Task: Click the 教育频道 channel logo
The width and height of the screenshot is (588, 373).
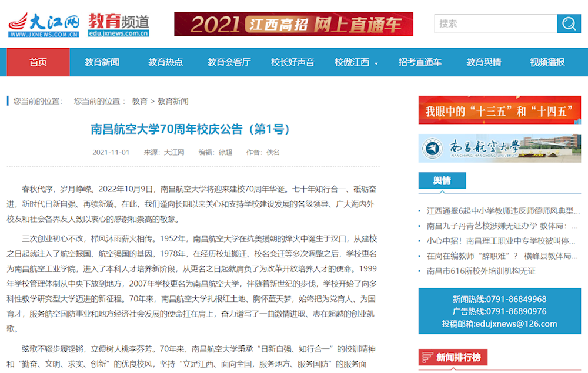Action: click(119, 25)
